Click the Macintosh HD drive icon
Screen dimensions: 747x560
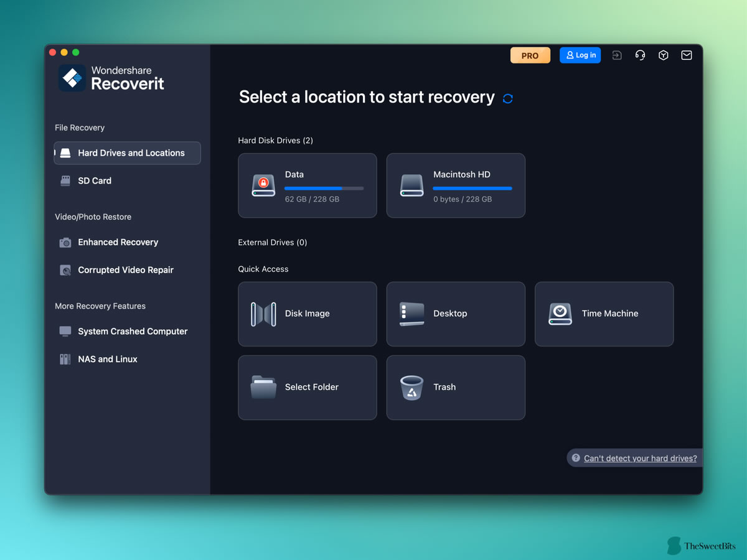point(411,185)
